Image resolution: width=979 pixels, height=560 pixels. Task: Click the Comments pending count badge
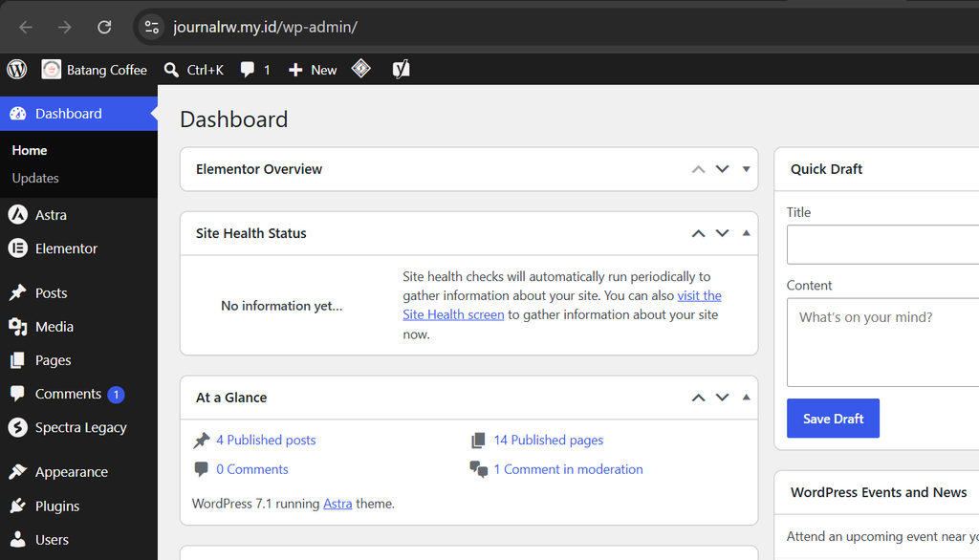tap(116, 395)
